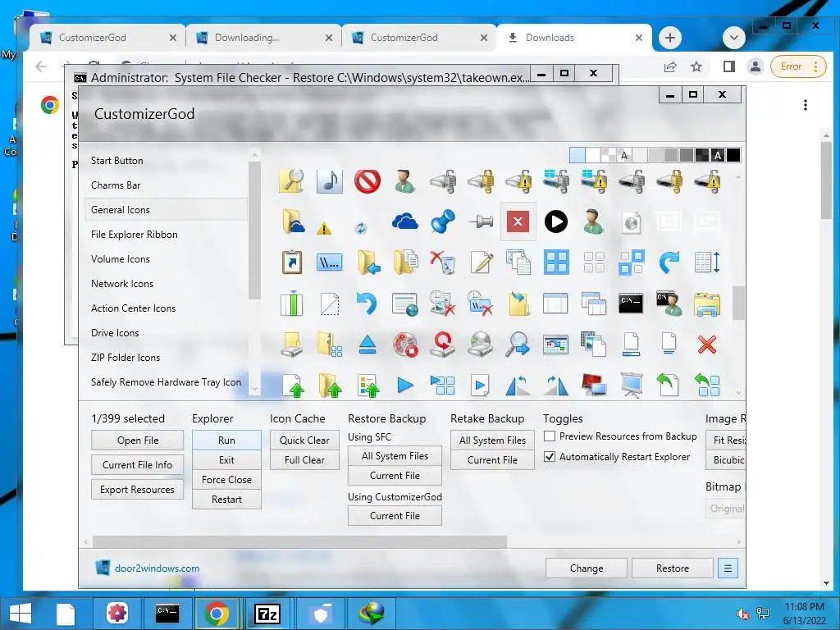Open 7-Zip from the taskbar
Image resolution: width=840 pixels, height=630 pixels.
[x=267, y=614]
